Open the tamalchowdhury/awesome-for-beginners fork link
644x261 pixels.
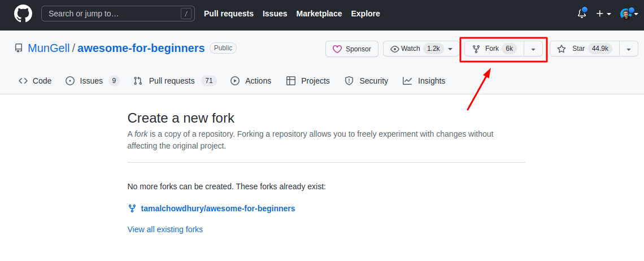[218, 208]
